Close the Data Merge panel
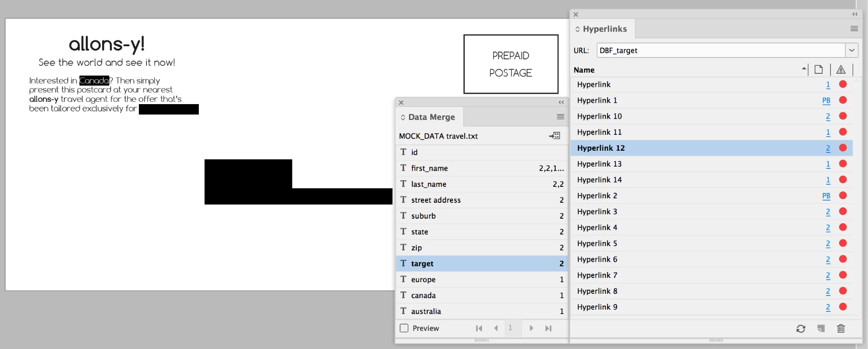This screenshot has width=868, height=349. 401,103
